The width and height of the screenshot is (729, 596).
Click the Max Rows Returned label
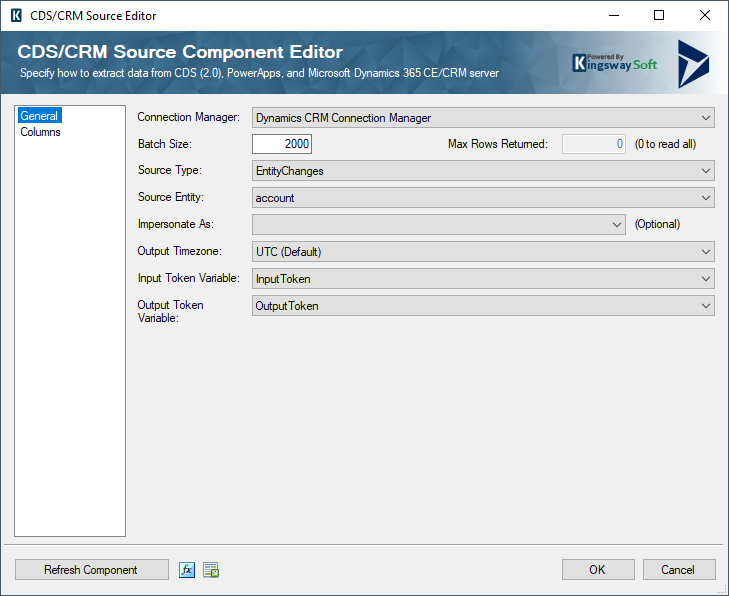[x=497, y=144]
